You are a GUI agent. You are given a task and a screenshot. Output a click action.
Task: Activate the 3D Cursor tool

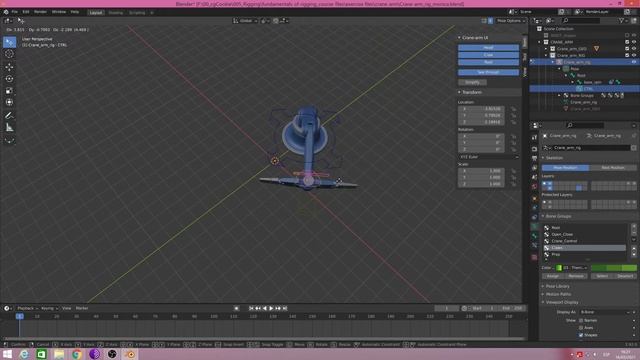pos(9,54)
